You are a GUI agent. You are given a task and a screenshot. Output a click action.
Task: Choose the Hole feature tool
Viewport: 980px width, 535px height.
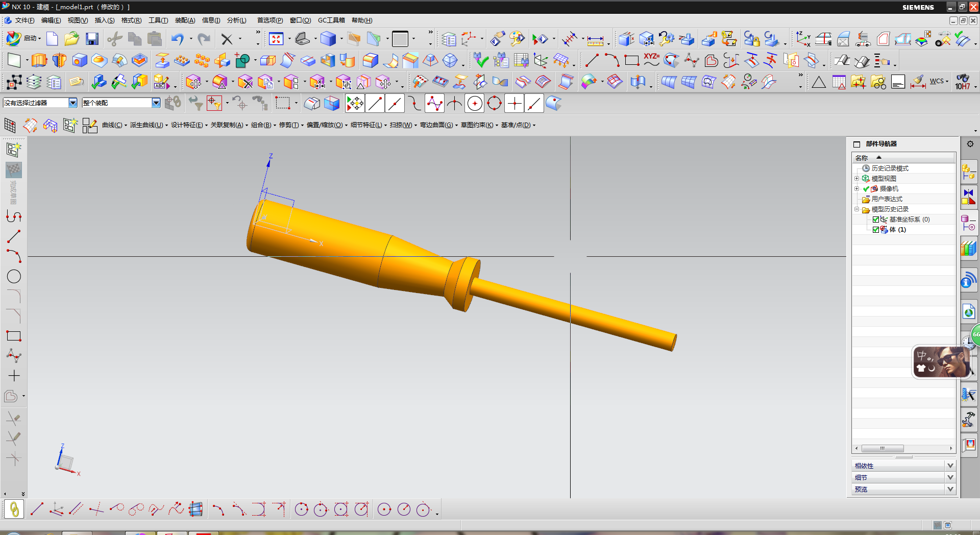79,60
